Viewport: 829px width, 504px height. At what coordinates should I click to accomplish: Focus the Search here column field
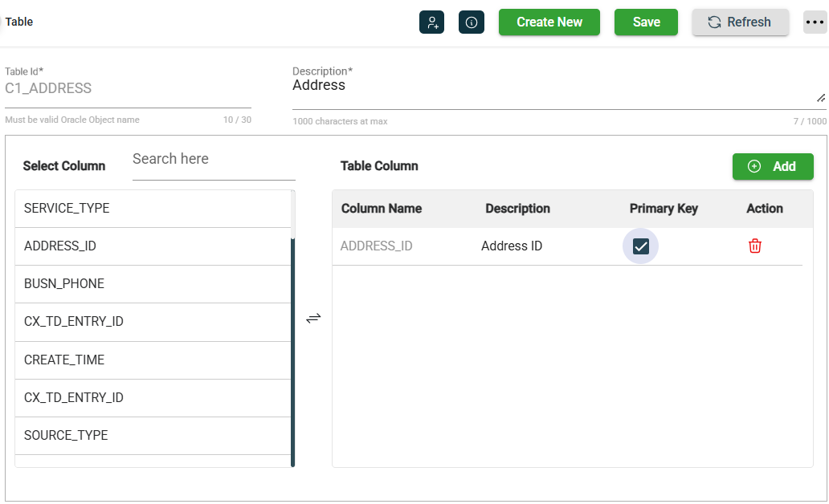[x=213, y=160]
